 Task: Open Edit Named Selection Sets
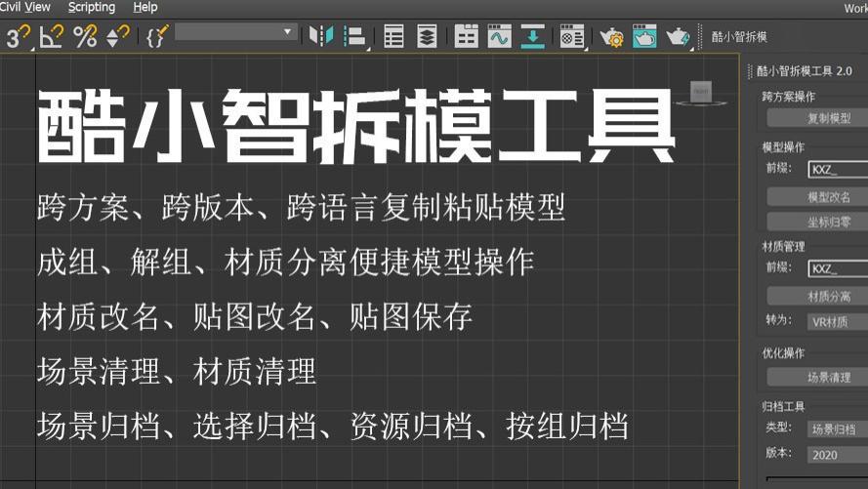(x=157, y=36)
